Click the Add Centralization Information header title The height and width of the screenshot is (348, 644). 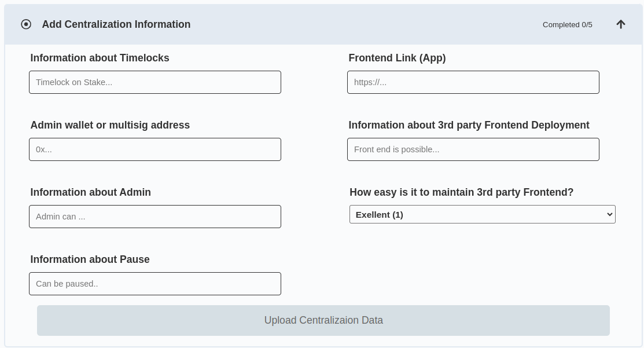point(116,24)
